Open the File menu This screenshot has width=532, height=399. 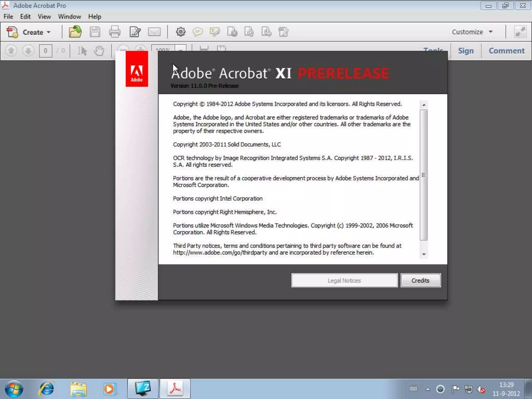click(8, 17)
